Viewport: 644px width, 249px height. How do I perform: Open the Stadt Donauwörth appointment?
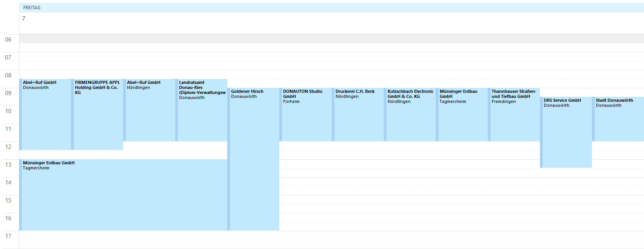tap(618, 119)
